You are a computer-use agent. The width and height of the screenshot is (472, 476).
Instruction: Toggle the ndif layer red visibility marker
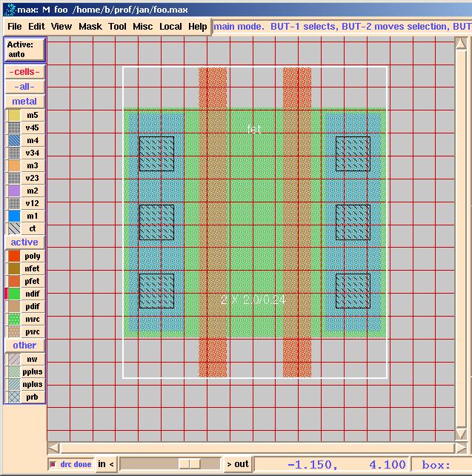pyautogui.click(x=7, y=294)
